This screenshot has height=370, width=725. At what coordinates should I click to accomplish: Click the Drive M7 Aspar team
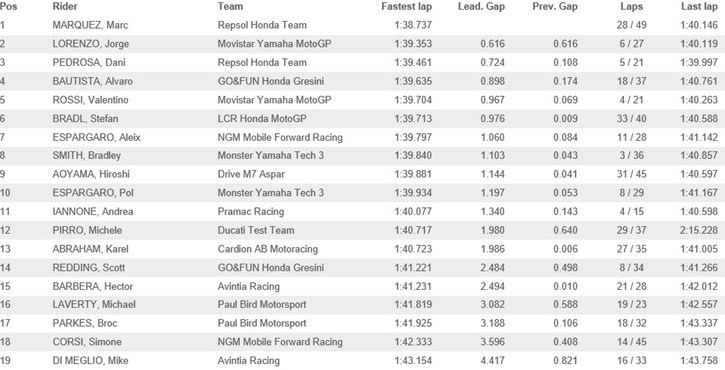[251, 174]
